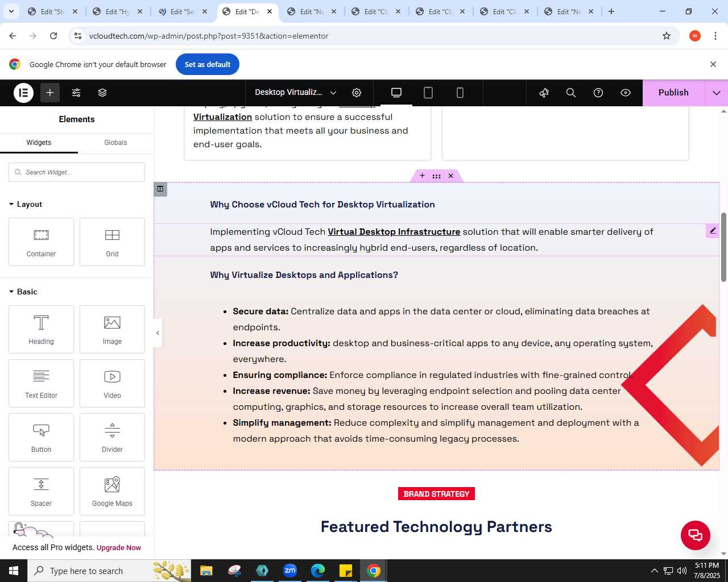This screenshot has width=728, height=582.
Task: Switch to mobile responsive view
Action: coord(460,93)
